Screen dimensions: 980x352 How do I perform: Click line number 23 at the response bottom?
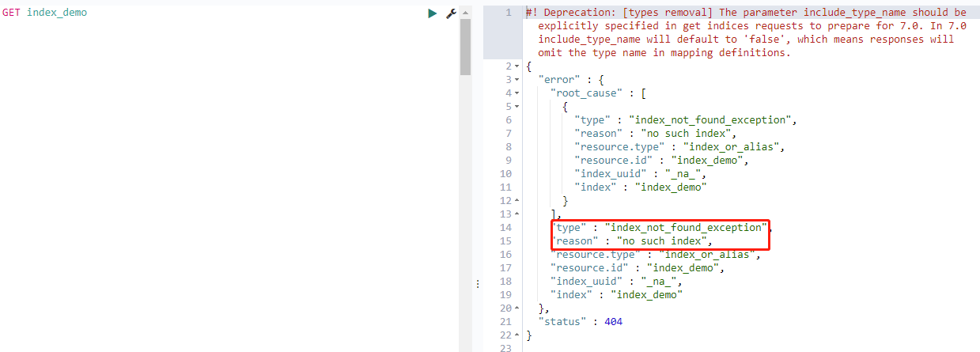505,348
